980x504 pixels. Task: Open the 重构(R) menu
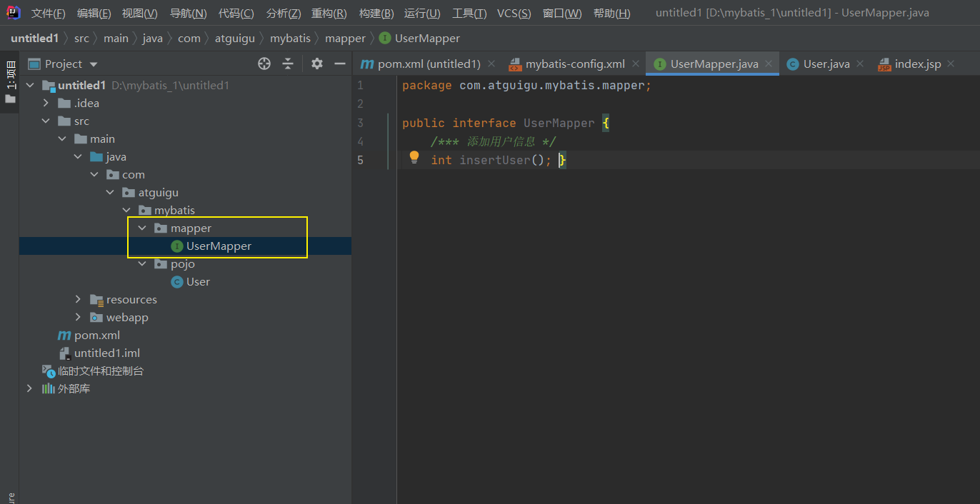pyautogui.click(x=329, y=14)
